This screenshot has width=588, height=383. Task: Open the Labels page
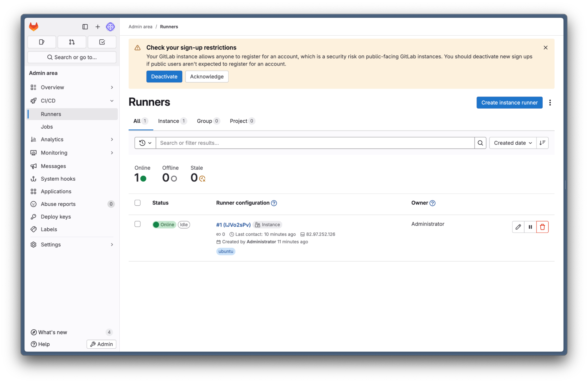[x=72, y=229]
